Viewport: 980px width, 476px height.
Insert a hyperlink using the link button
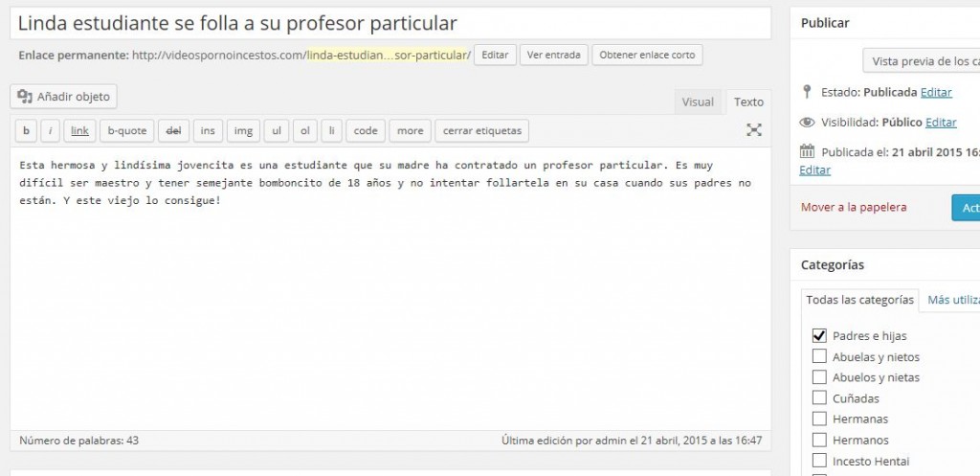80,130
